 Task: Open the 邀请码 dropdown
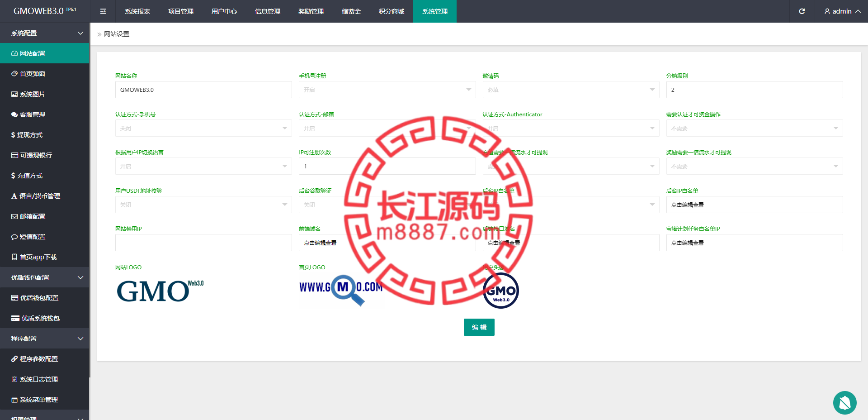[x=571, y=90]
